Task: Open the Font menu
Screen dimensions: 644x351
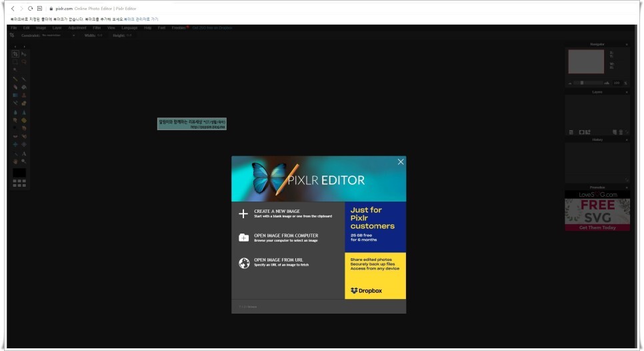Action: pos(161,28)
